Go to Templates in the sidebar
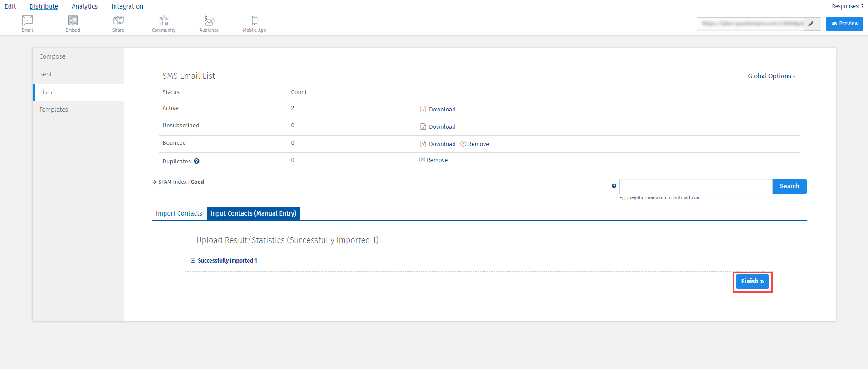The width and height of the screenshot is (868, 369). click(54, 110)
